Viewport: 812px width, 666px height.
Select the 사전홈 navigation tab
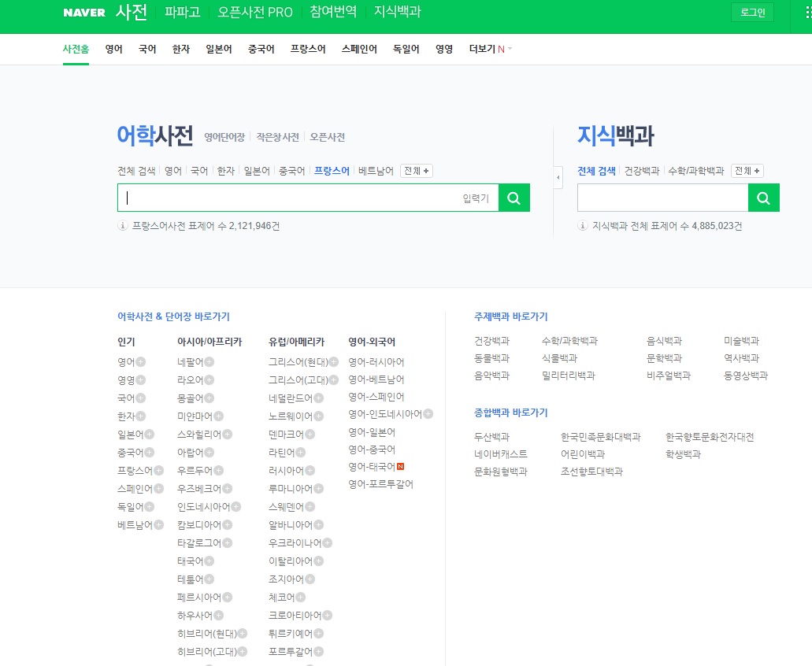click(76, 49)
